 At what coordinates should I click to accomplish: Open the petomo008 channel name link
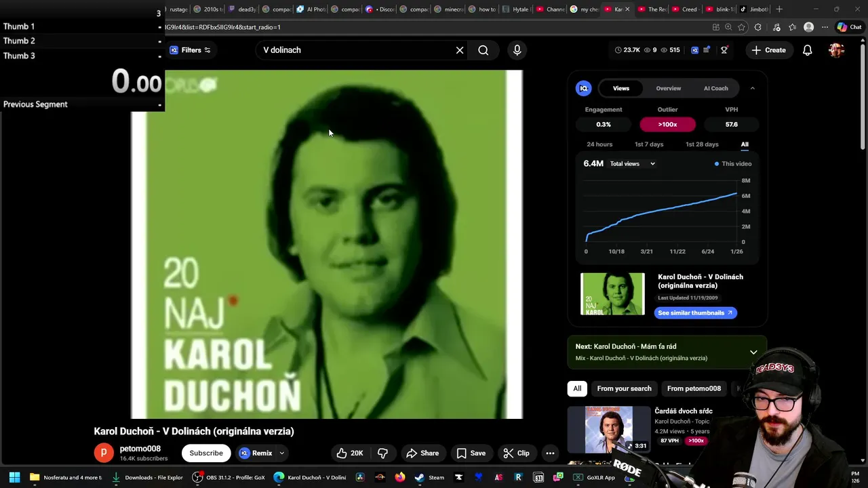[x=140, y=449]
